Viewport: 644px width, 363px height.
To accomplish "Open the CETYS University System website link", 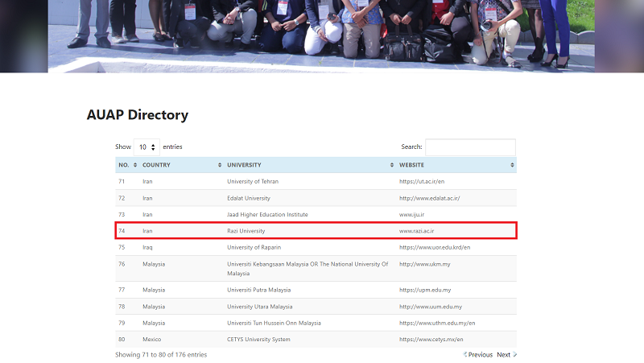I will pos(433,340).
